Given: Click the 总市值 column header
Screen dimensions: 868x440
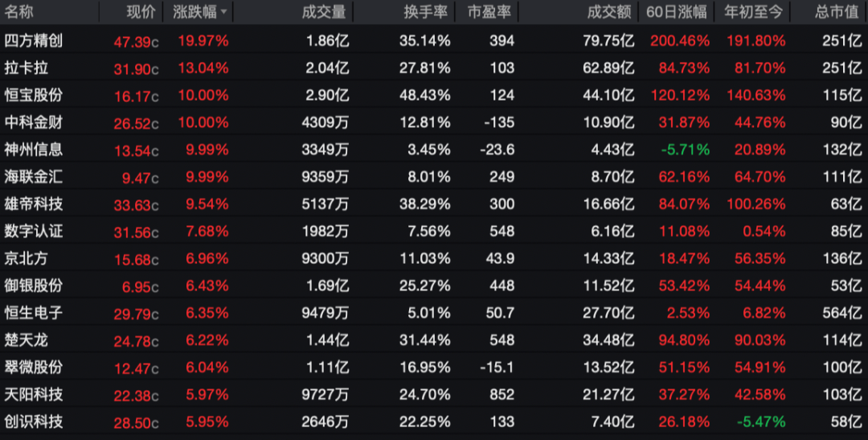Looking at the screenshot, I should click(837, 12).
